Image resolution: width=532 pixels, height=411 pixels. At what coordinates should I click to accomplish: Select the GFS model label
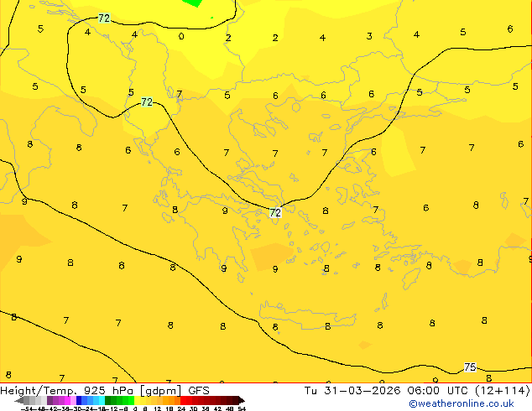(x=199, y=391)
